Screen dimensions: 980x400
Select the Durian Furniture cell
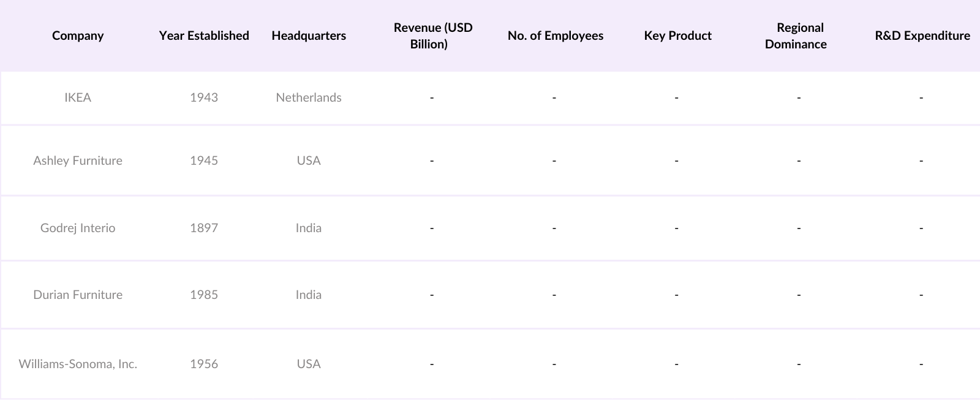point(78,295)
